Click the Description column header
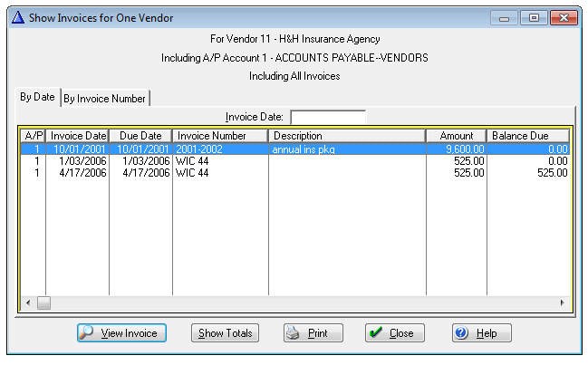This screenshot has width=588, height=365. (x=347, y=136)
